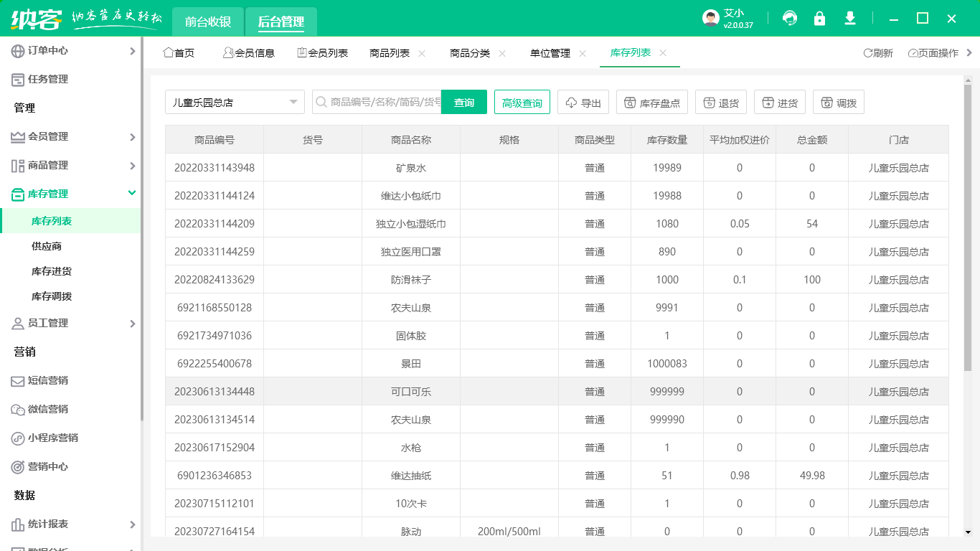Switch to the 会员列表 tab

tap(322, 52)
